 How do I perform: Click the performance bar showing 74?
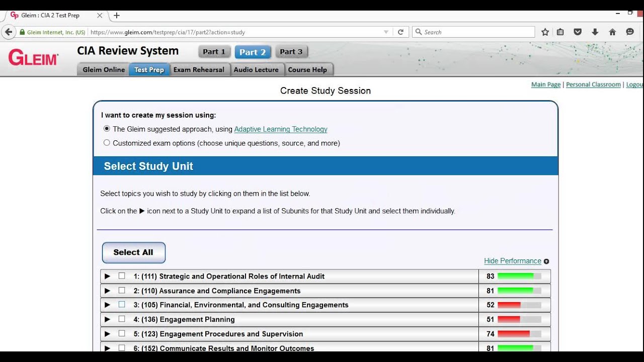[x=519, y=333]
